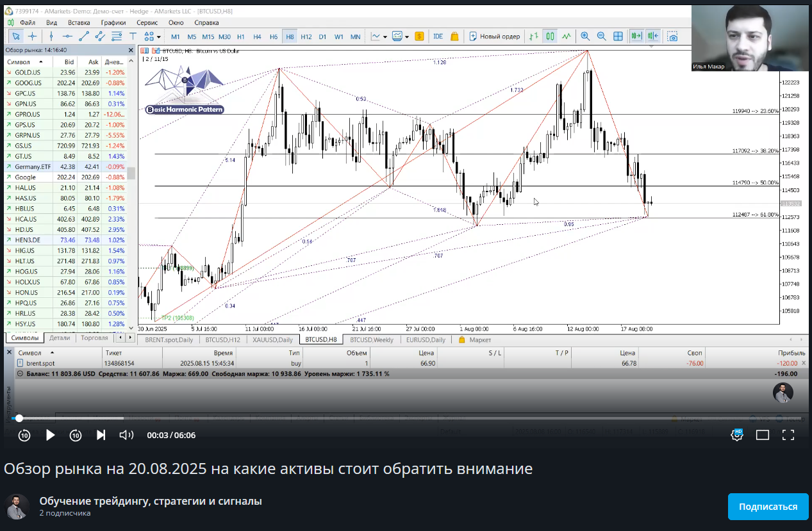The width and height of the screenshot is (812, 531).
Task: Take a chart screenshot with camera icon
Action: 672,37
